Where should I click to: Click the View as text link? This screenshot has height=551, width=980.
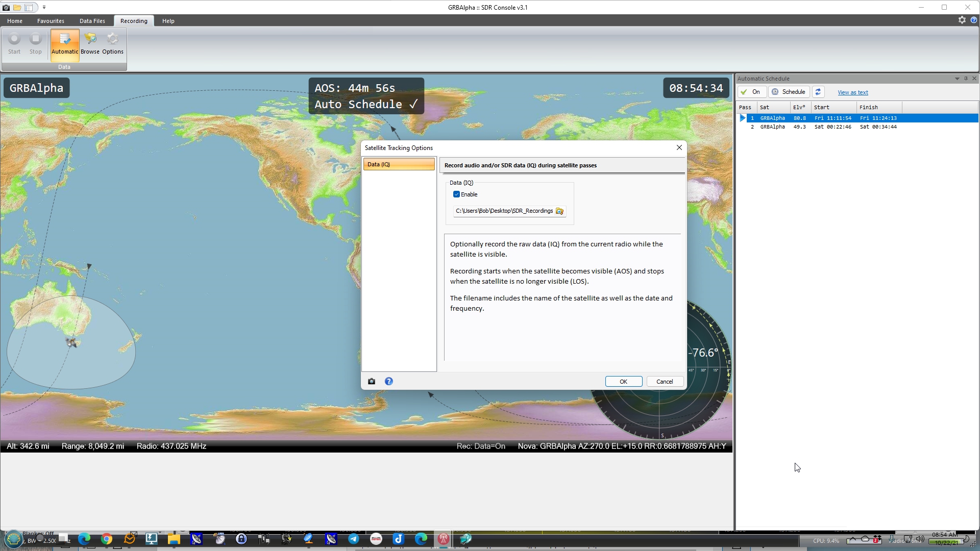click(852, 92)
